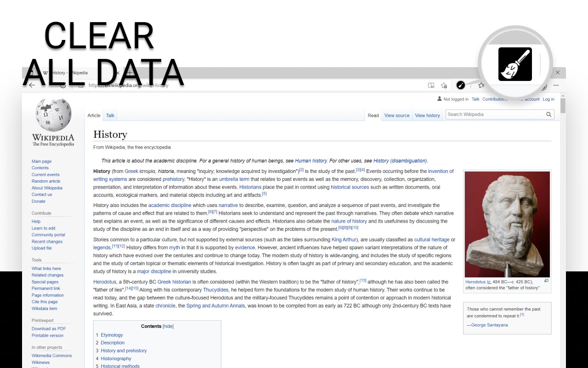Open Spring and Autumn Annals link
The width and height of the screenshot is (588, 368).
click(216, 306)
